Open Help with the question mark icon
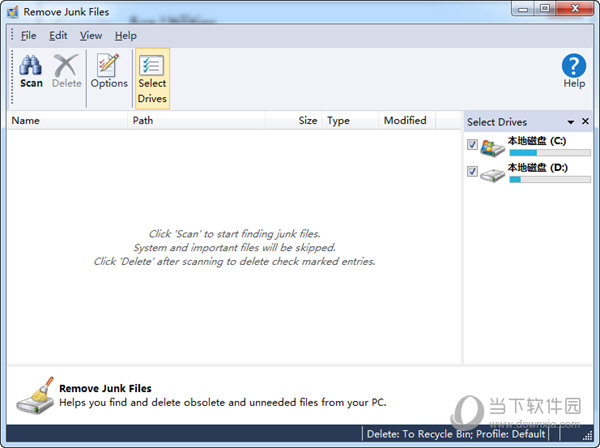600x448 pixels. pyautogui.click(x=573, y=66)
